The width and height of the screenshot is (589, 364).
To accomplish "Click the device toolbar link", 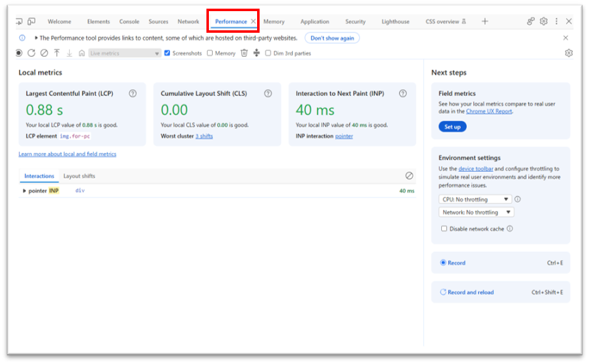I will 475,169.
